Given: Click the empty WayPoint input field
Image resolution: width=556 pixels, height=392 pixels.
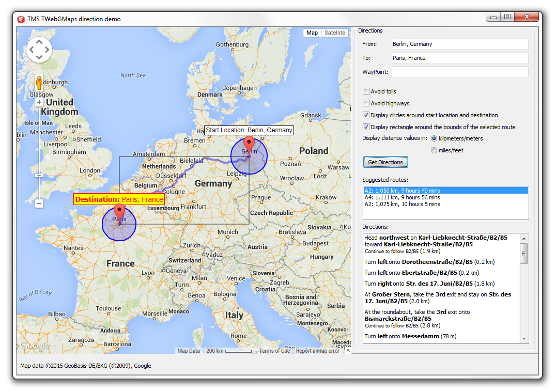Looking at the screenshot, I should pyautogui.click(x=460, y=72).
